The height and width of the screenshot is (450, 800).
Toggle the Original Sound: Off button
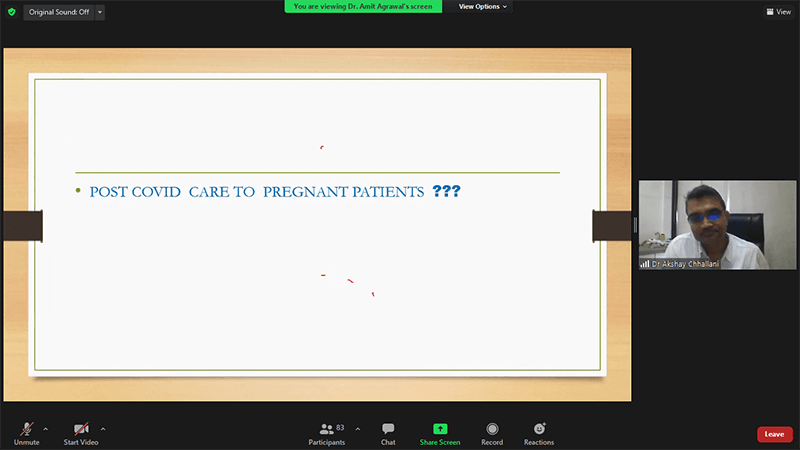point(56,12)
